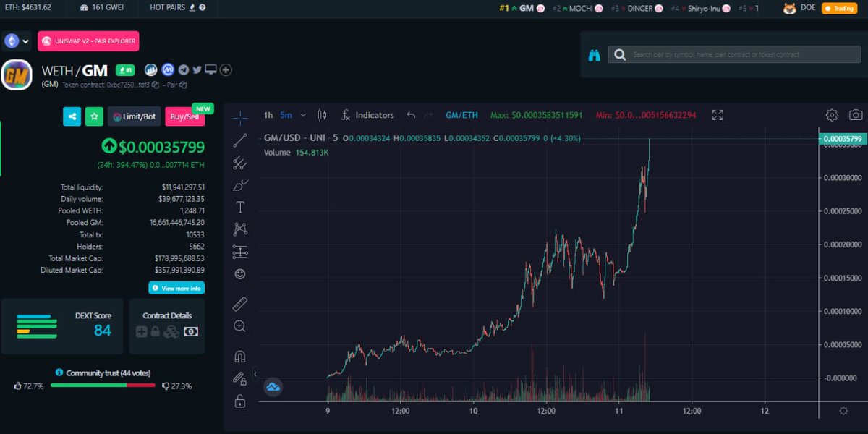Open candlestick chart style selector
The width and height of the screenshot is (868, 434).
pyautogui.click(x=322, y=115)
